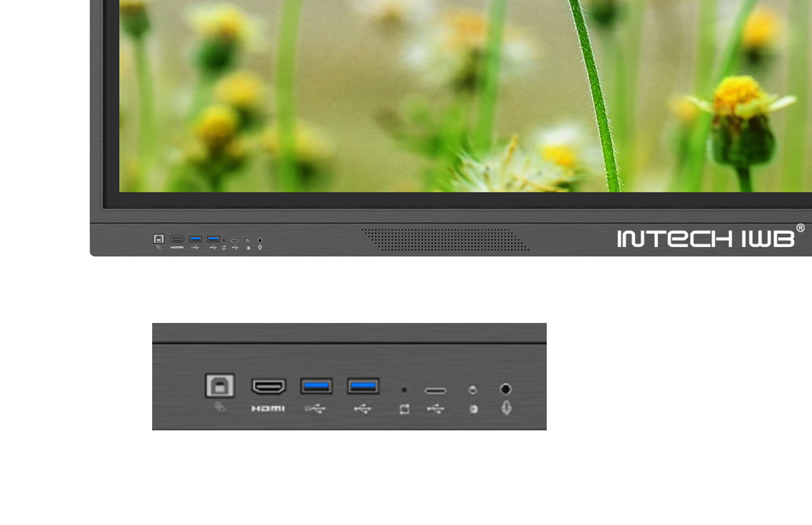This screenshot has height=525, width=812.
Task: Click USB symbol under enlarged USB-C slot
Action: coord(435,409)
